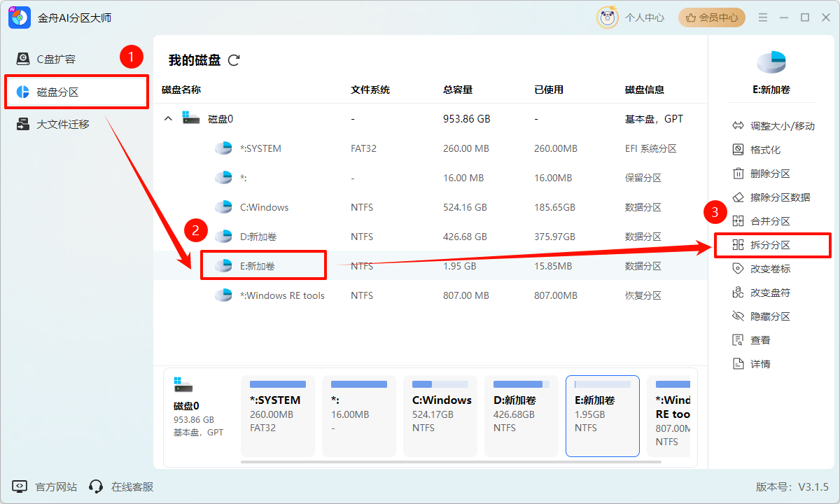Choose 擦除分区数据 to wipe partition data
The height and width of the screenshot is (504, 840).
772,197
